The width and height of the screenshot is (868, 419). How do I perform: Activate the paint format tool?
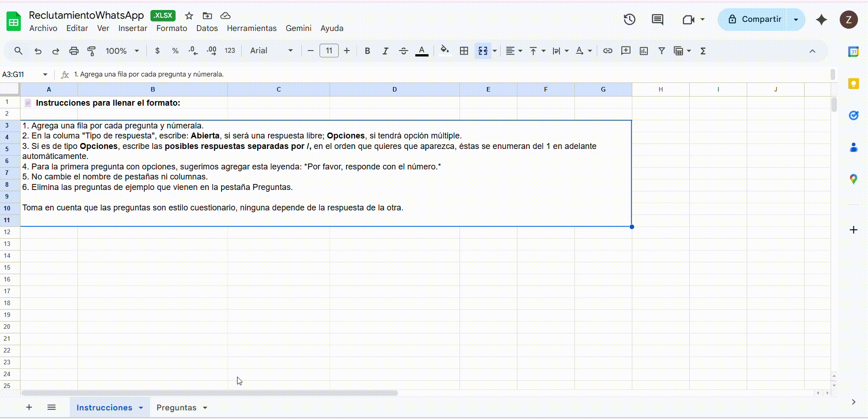point(92,51)
